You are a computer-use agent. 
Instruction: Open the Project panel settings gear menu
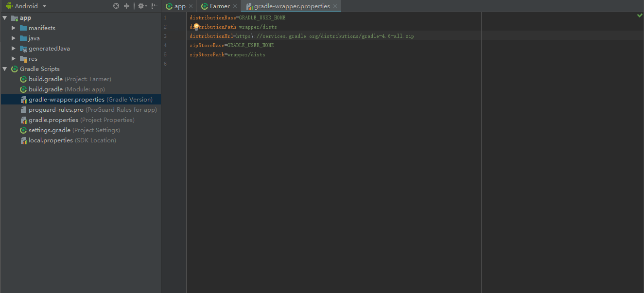pos(141,6)
